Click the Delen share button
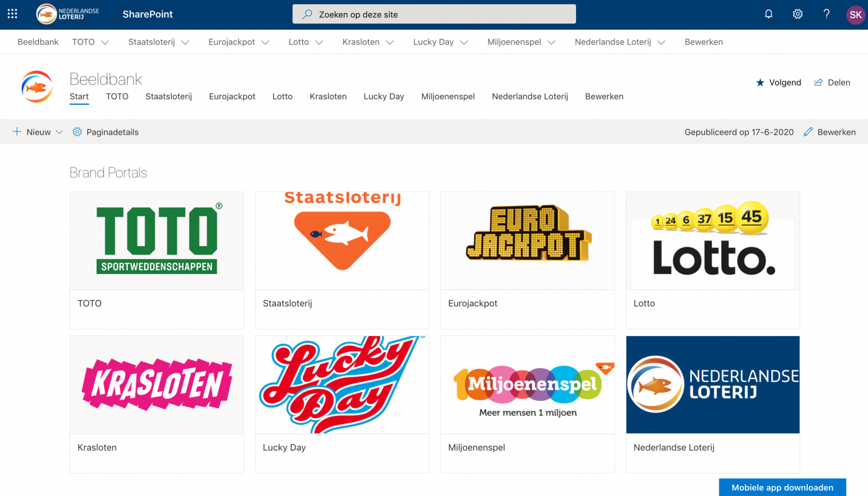Screen dimensions: 868x496 [832, 82]
